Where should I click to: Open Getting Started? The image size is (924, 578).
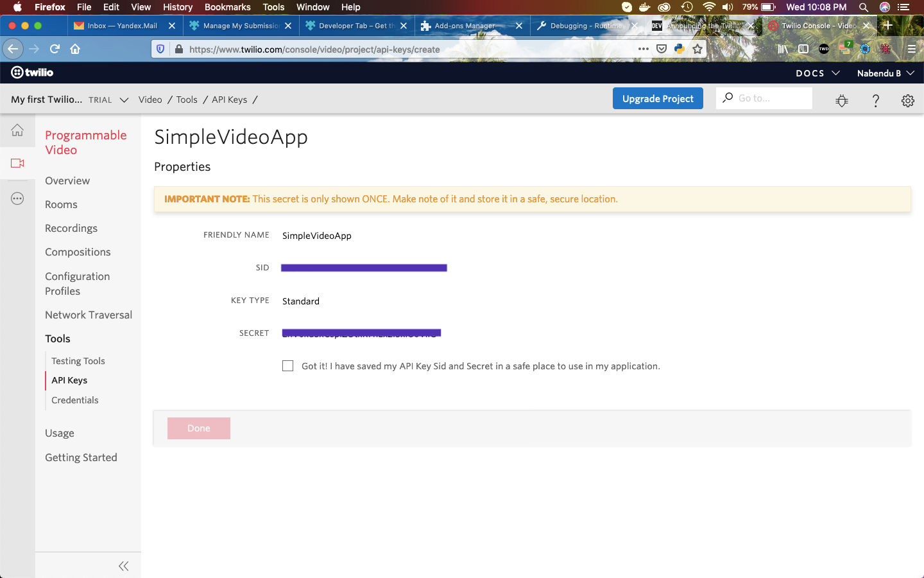point(81,457)
